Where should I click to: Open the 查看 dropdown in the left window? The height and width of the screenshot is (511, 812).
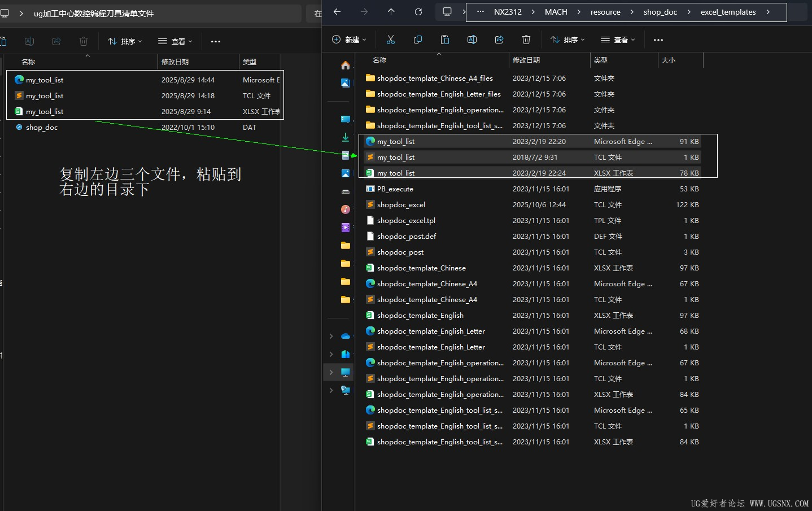click(175, 41)
